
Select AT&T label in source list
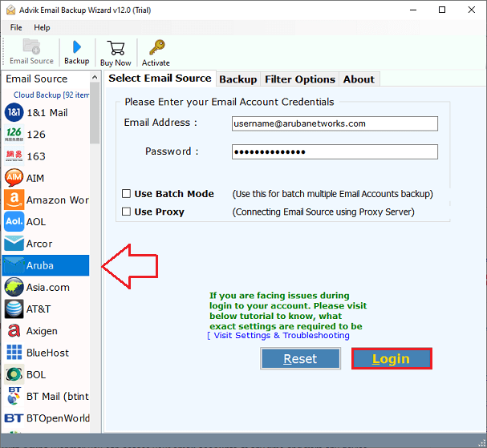(x=39, y=309)
